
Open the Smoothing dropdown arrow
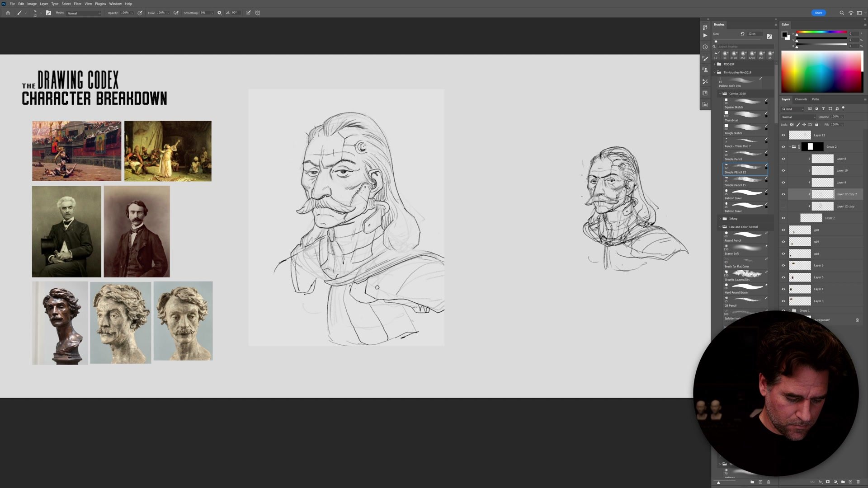[212, 13]
